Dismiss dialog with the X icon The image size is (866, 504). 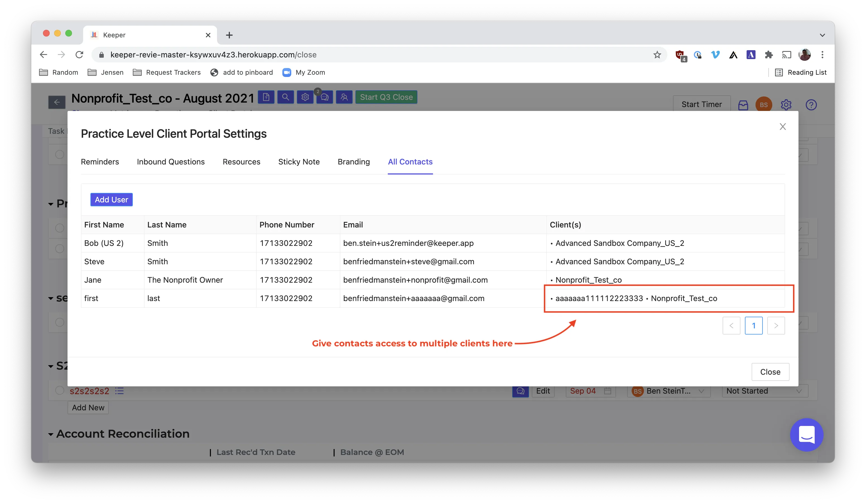point(783,127)
